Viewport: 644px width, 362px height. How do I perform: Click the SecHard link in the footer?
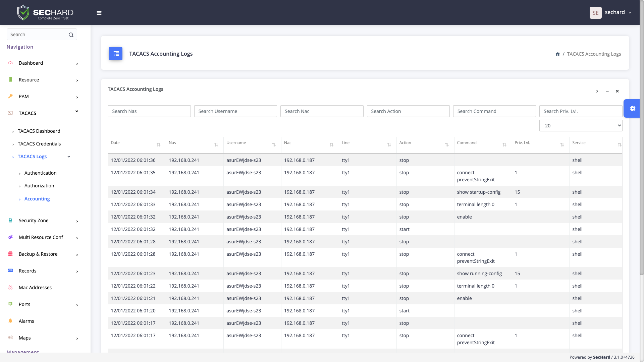[x=601, y=357]
